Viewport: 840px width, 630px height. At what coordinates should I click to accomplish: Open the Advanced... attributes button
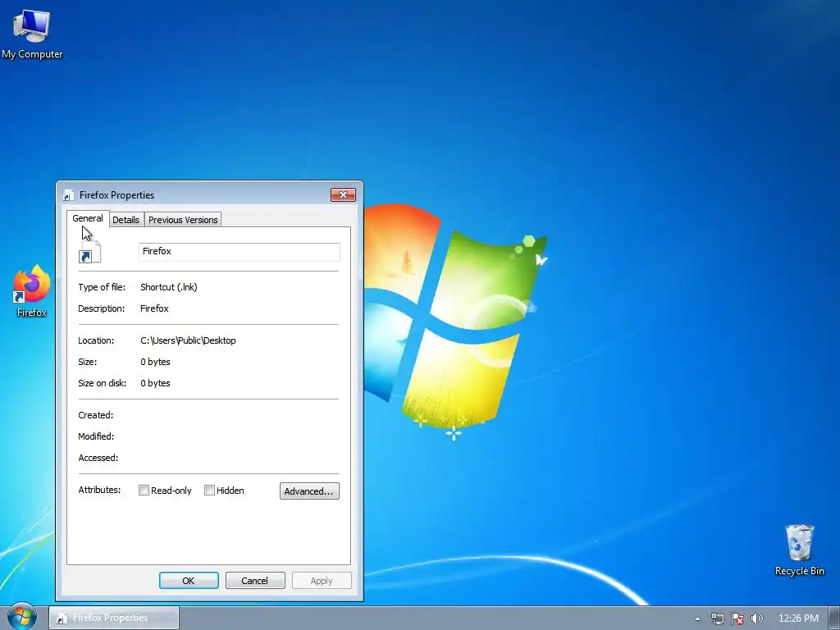pos(309,491)
